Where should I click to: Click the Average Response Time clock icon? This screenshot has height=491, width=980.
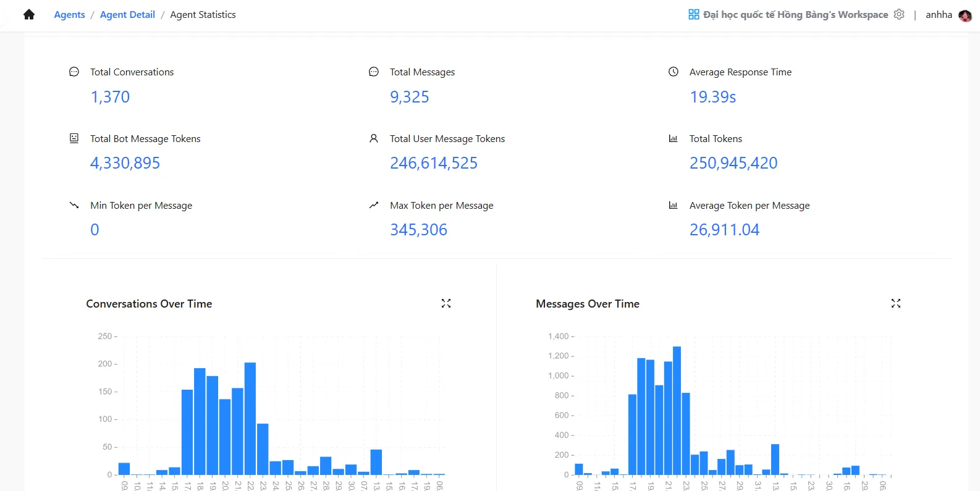(x=674, y=72)
